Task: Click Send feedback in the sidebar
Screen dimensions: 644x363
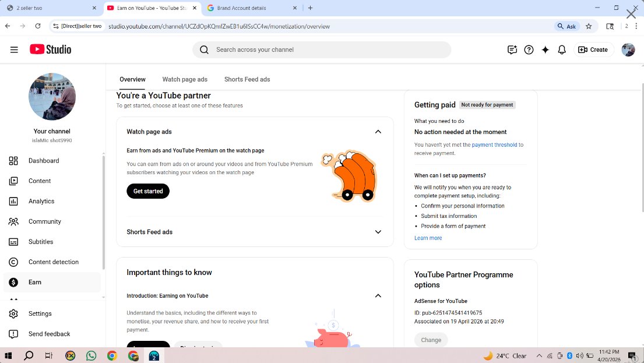Action: pyautogui.click(x=52, y=334)
